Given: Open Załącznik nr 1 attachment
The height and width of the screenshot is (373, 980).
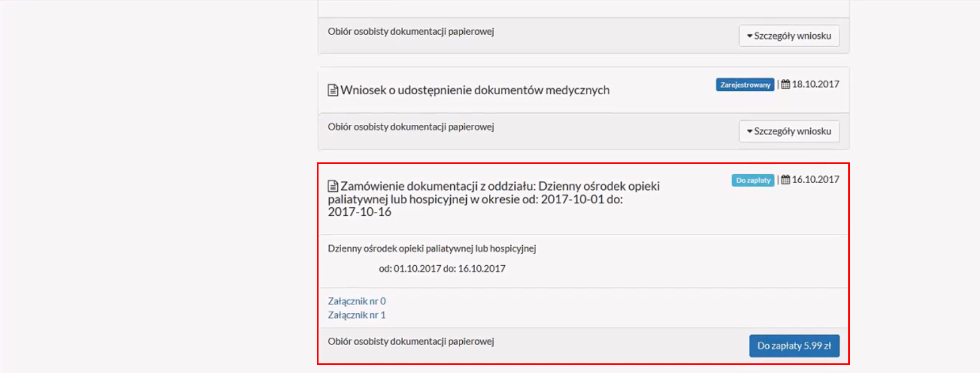Looking at the screenshot, I should pyautogui.click(x=357, y=315).
